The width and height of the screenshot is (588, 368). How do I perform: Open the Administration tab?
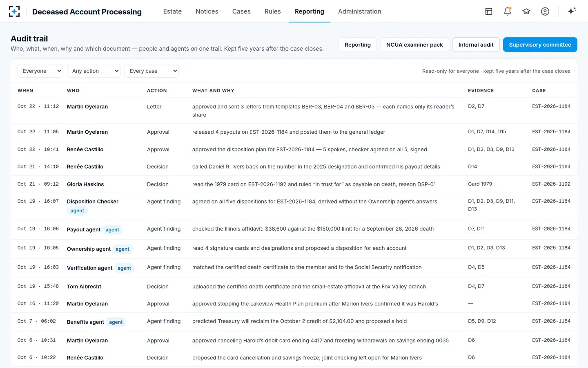coord(360,11)
